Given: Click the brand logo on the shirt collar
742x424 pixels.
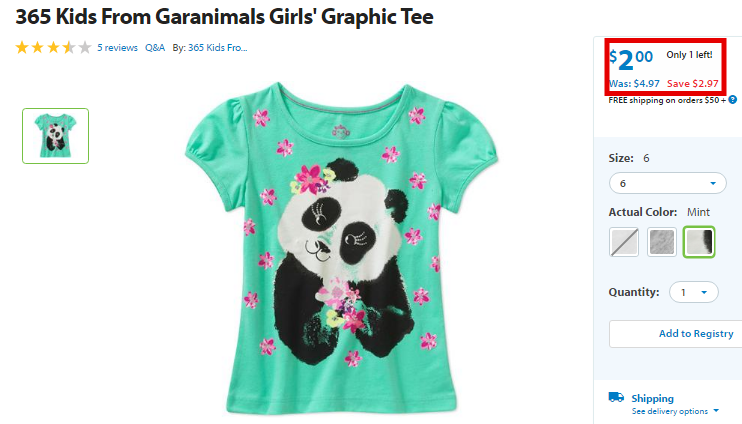Looking at the screenshot, I should click(341, 132).
